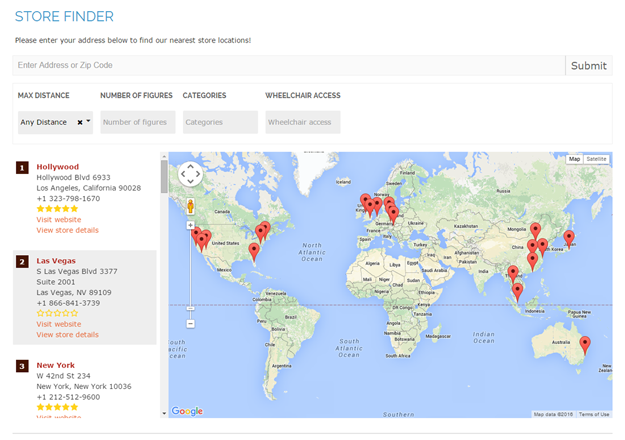This screenshot has height=440, width=625.
Task: View store details for Las Vegas
Action: click(x=67, y=335)
